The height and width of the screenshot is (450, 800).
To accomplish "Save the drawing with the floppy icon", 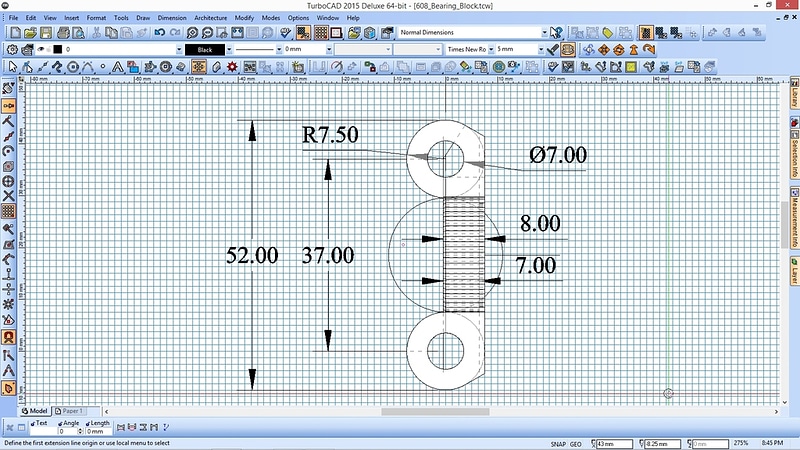I will click(x=46, y=33).
